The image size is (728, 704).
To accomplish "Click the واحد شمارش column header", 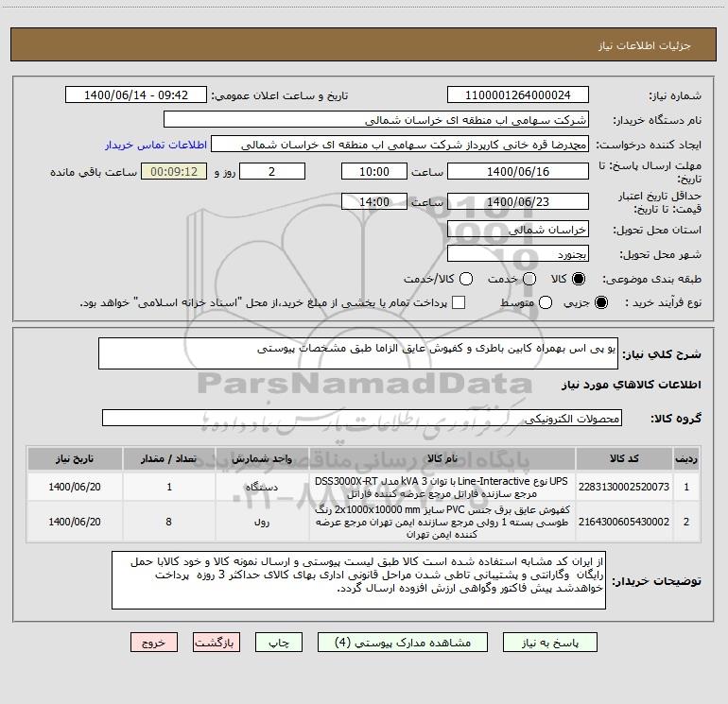I will click(x=262, y=459).
